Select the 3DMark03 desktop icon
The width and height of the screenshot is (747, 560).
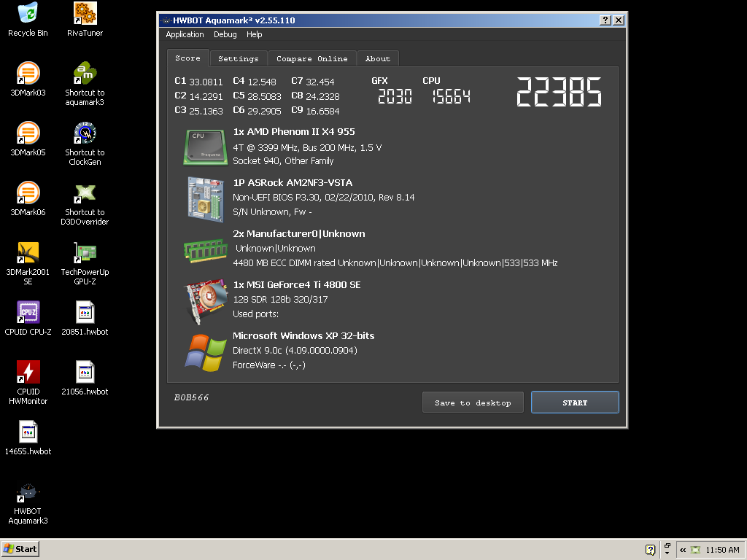tap(28, 79)
